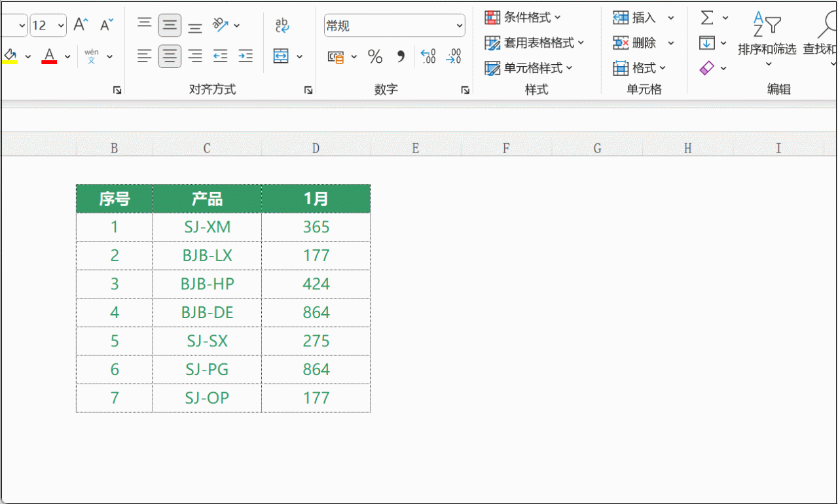The image size is (838, 504).
Task: Decrease the indent level
Action: click(221, 56)
